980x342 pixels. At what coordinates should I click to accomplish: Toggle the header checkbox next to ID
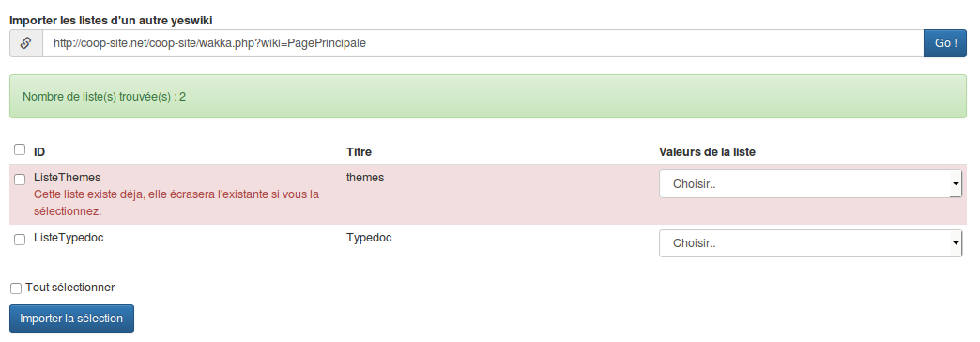20,149
